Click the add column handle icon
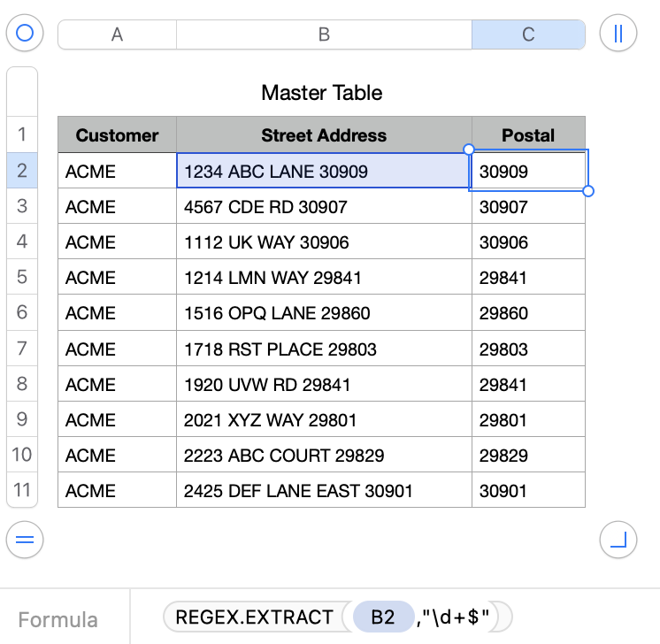The width and height of the screenshot is (660, 644). (x=618, y=34)
